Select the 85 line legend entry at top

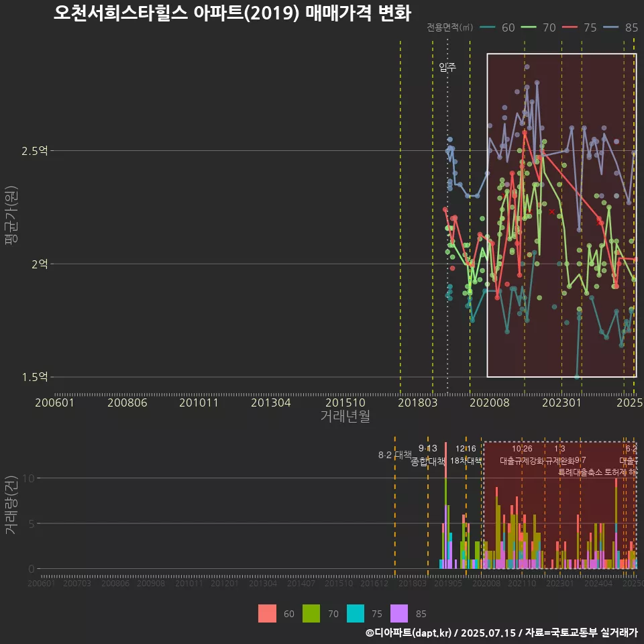click(x=620, y=28)
